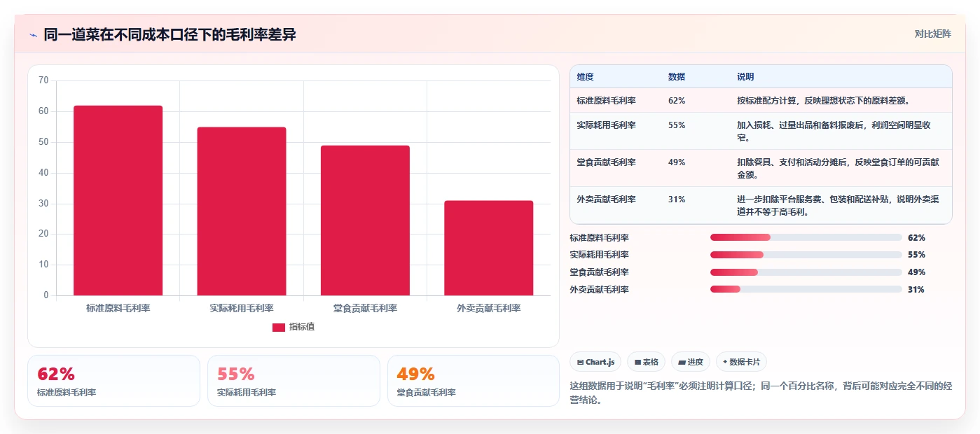
Task: Click the y-axis value 70
Action: (x=43, y=80)
